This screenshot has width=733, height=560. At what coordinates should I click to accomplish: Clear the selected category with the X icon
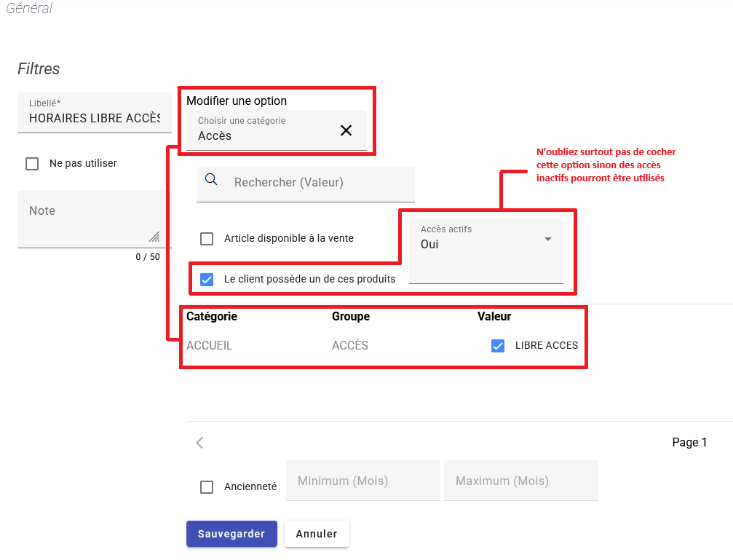[x=346, y=130]
